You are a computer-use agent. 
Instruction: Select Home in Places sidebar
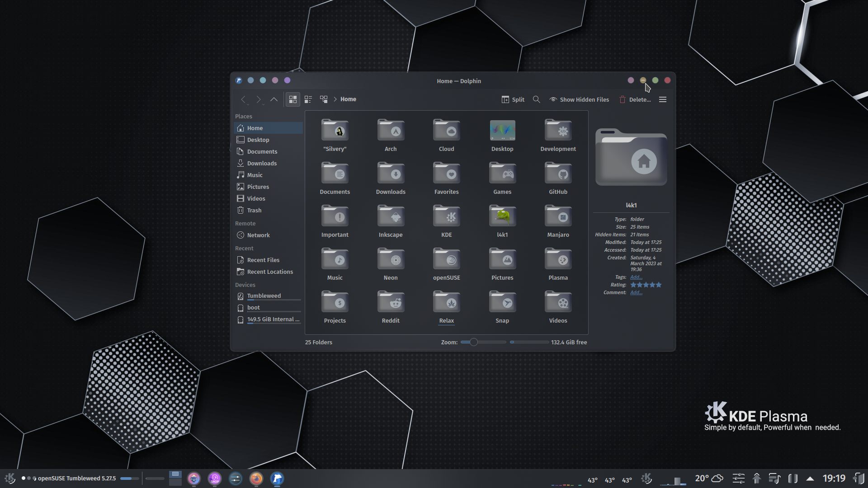pyautogui.click(x=269, y=128)
